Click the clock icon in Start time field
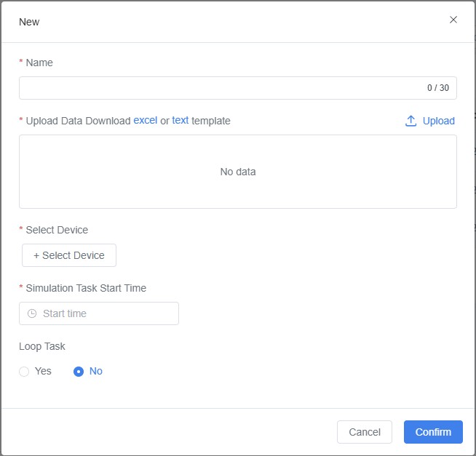The width and height of the screenshot is (476, 456). point(31,313)
